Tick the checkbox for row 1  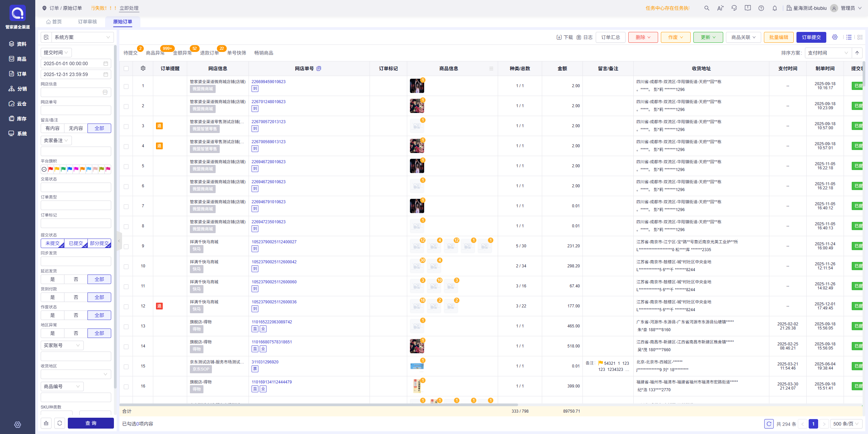[126, 86]
